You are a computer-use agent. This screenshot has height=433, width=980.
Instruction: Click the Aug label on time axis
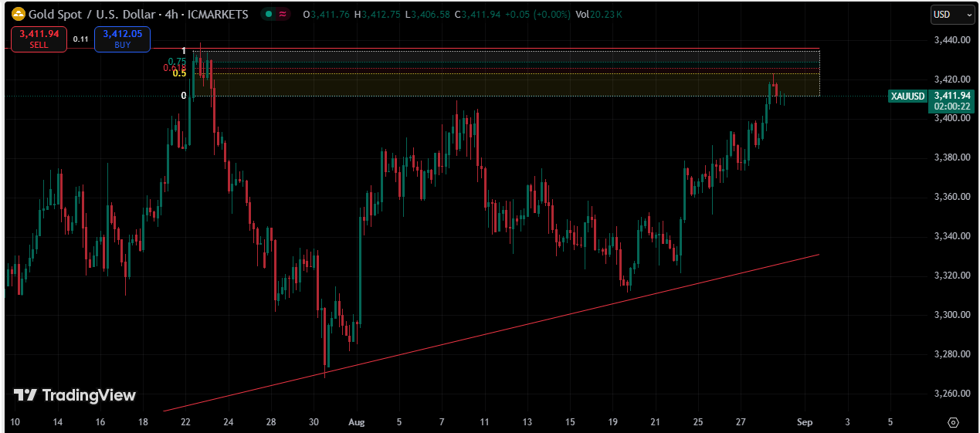pyautogui.click(x=356, y=422)
